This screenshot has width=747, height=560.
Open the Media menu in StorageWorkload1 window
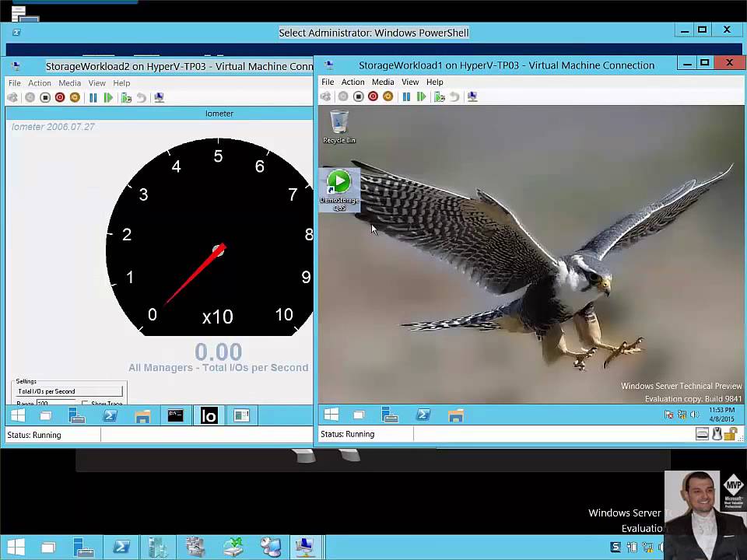click(383, 82)
